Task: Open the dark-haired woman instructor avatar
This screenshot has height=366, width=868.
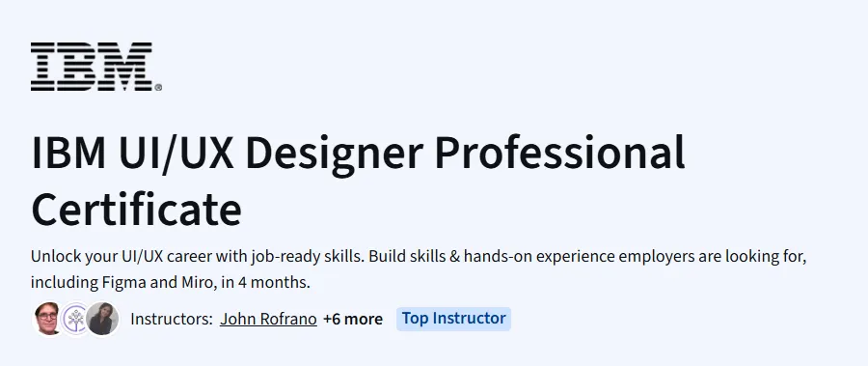Action: tap(102, 319)
